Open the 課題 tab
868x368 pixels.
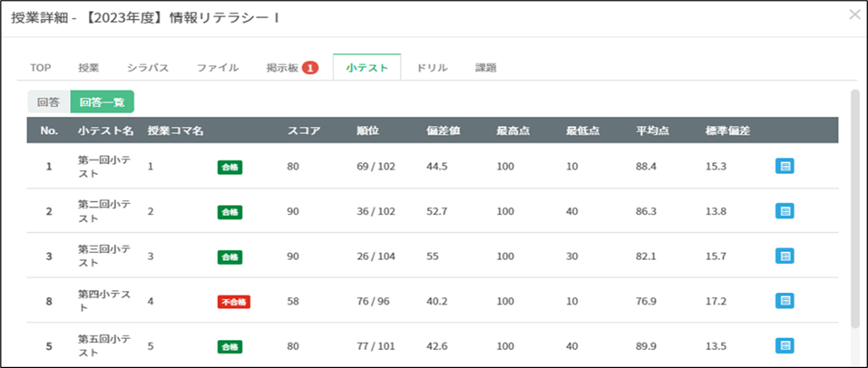coord(486,68)
